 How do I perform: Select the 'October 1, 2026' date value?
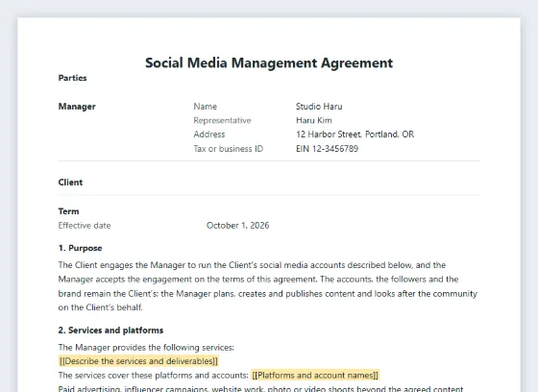pyautogui.click(x=238, y=226)
